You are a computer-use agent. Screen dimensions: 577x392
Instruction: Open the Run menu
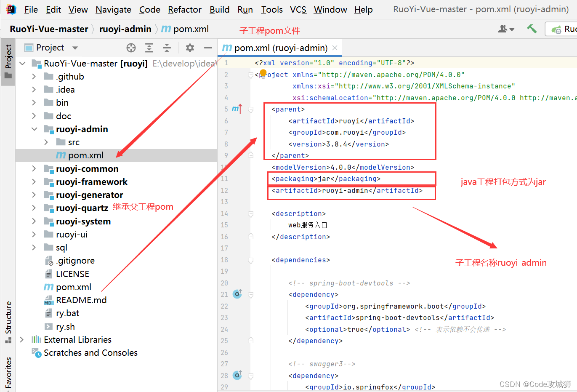245,9
